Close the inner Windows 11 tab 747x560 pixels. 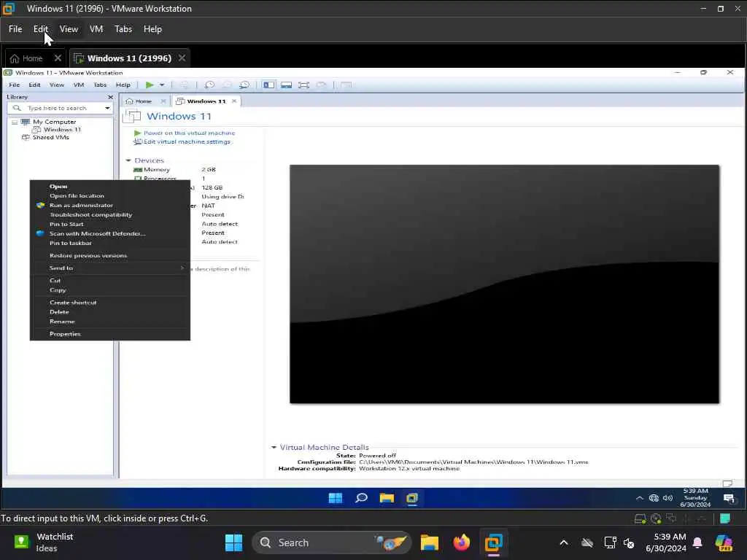[x=234, y=101]
